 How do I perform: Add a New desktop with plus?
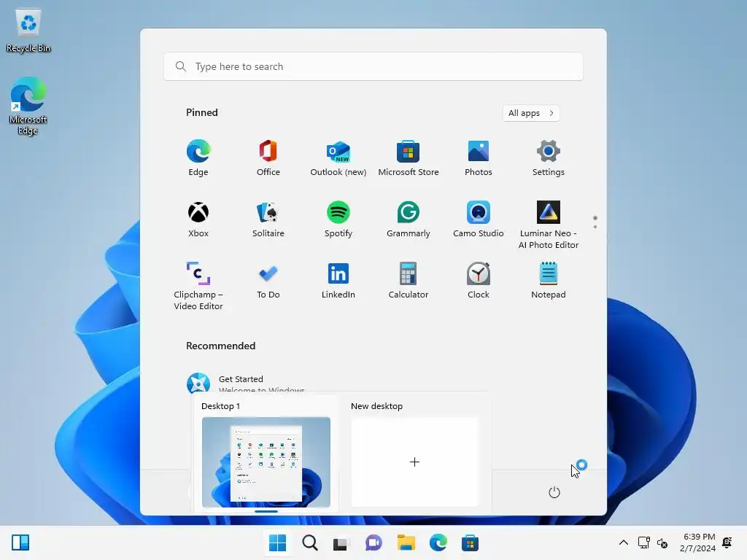coord(414,462)
